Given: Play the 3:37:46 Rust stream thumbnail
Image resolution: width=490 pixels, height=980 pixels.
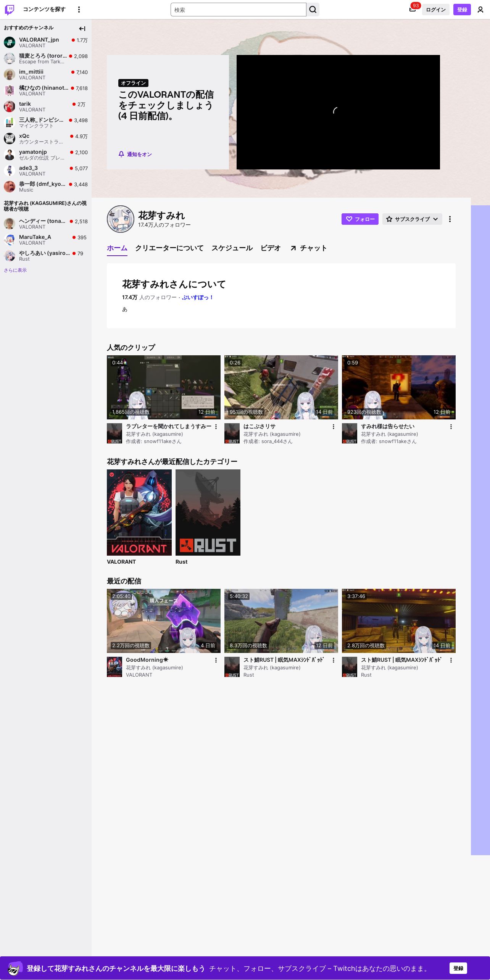Looking at the screenshot, I should 399,621.
